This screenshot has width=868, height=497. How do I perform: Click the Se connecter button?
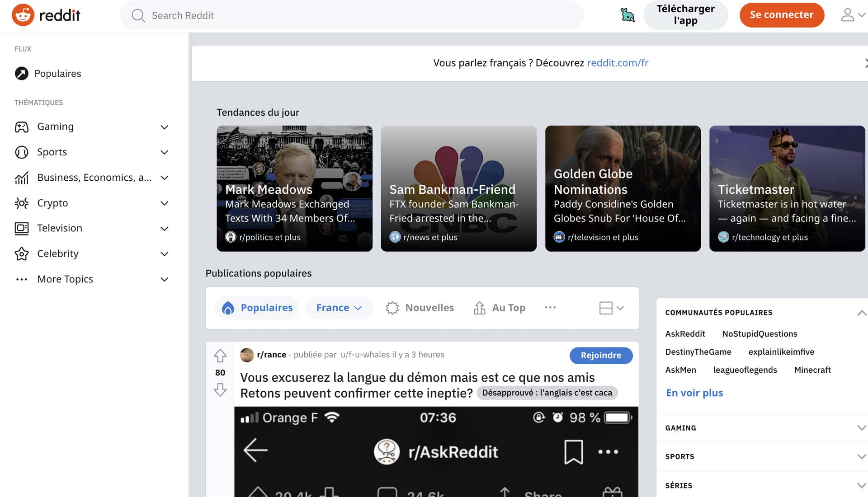(782, 15)
